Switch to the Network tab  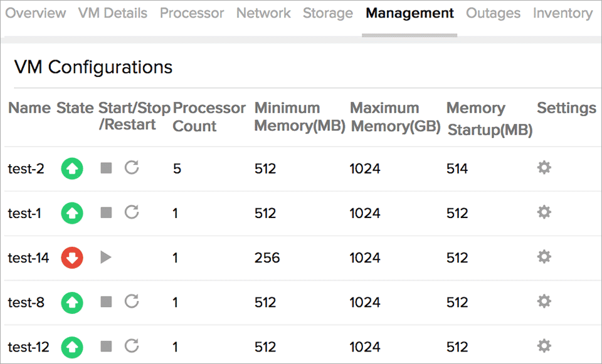pyautogui.click(x=263, y=13)
